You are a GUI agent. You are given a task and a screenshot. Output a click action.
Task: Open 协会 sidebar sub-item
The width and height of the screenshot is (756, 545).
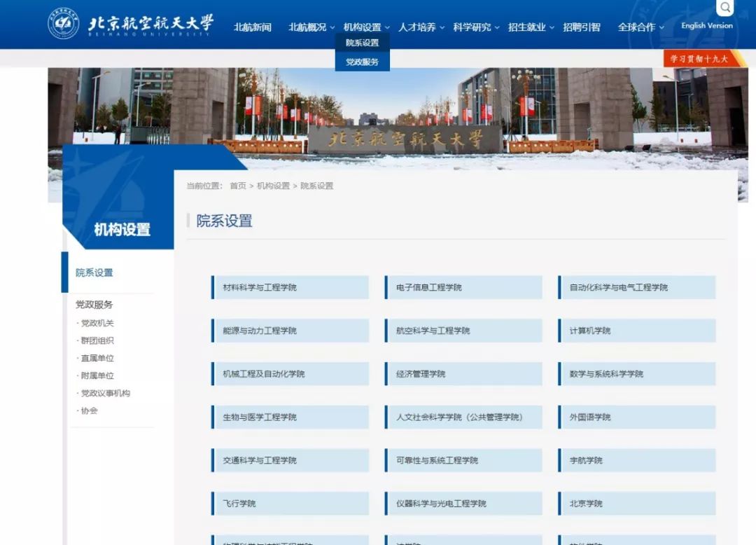click(89, 411)
